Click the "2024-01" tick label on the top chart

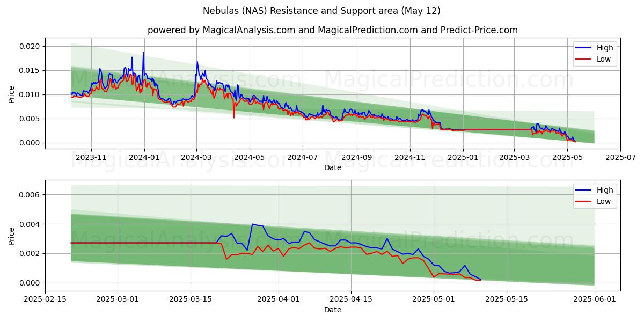click(144, 157)
